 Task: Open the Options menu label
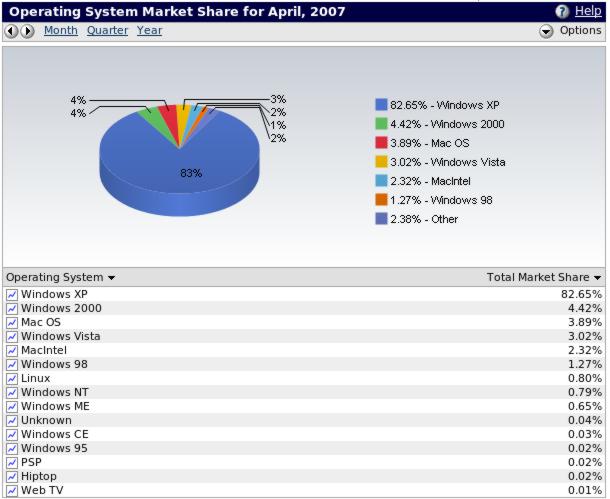pyautogui.click(x=580, y=30)
